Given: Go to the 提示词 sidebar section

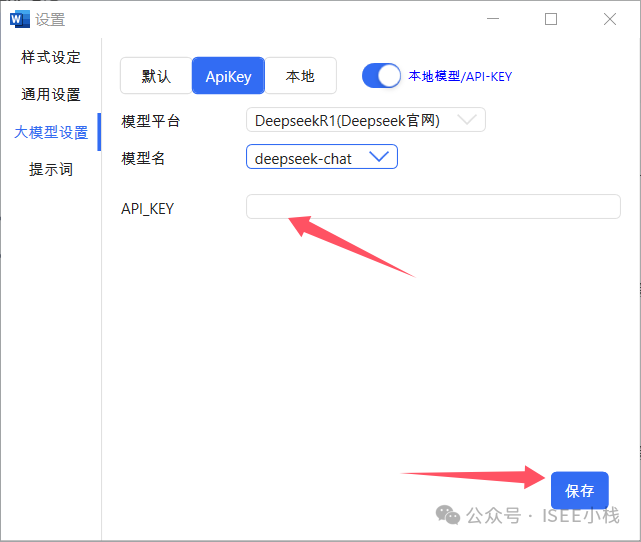Looking at the screenshot, I should click(51, 169).
